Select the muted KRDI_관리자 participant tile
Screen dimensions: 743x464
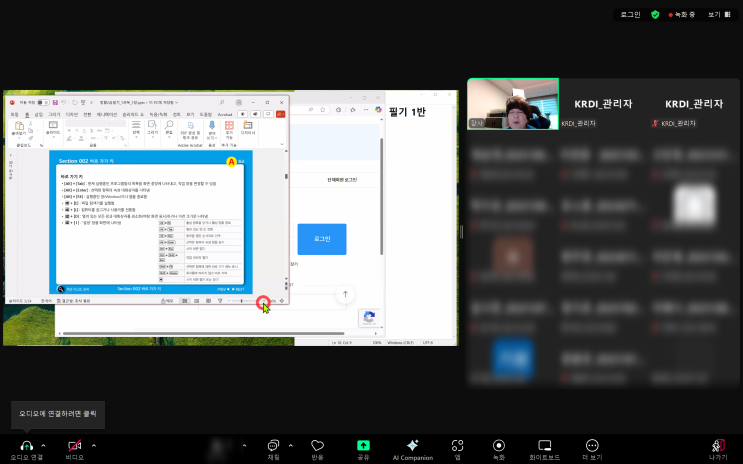click(694, 104)
